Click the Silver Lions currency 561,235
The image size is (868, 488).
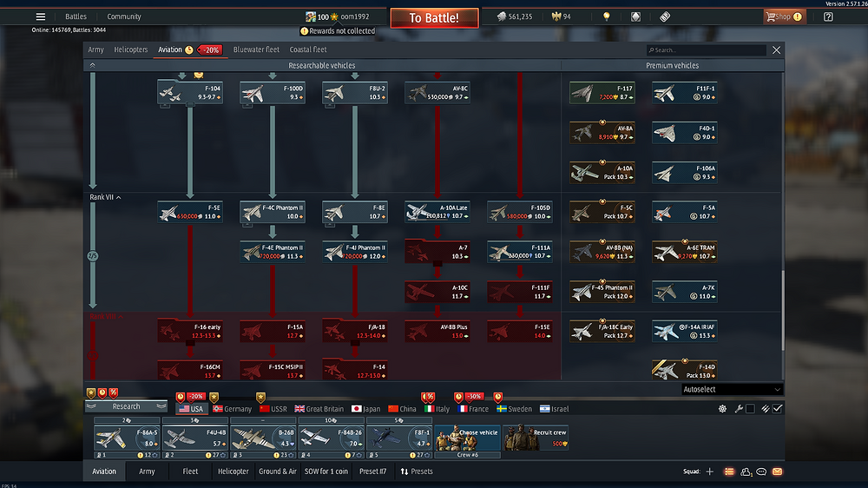pos(514,16)
